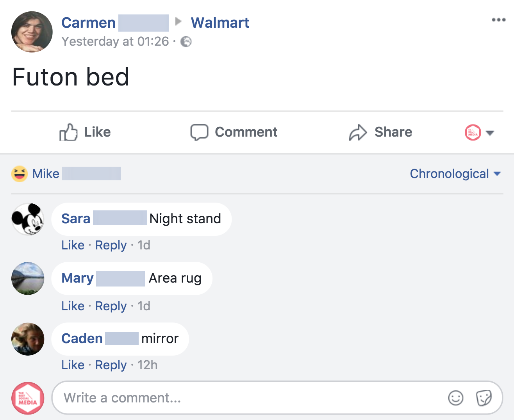Reply to Mary's Area rug comment

pos(111,306)
